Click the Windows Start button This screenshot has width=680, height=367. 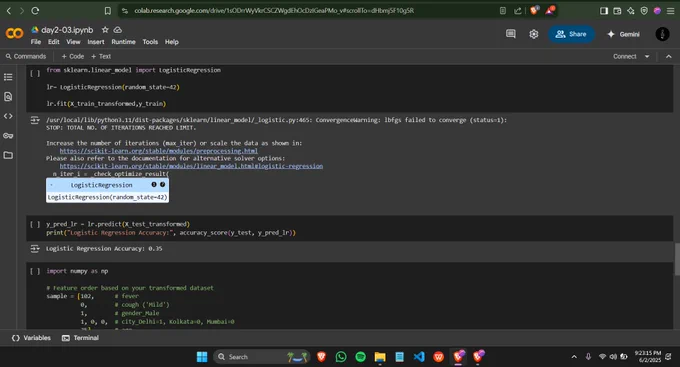202,357
